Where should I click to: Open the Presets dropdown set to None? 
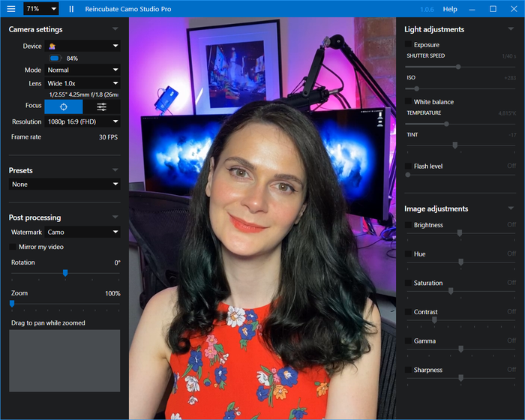(x=64, y=184)
